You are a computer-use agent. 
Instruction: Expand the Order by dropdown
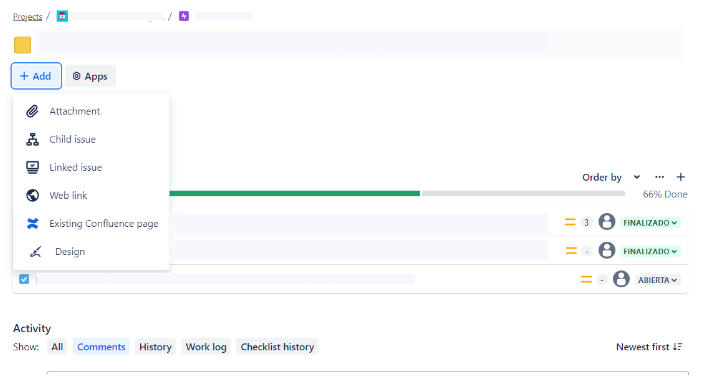click(x=611, y=177)
